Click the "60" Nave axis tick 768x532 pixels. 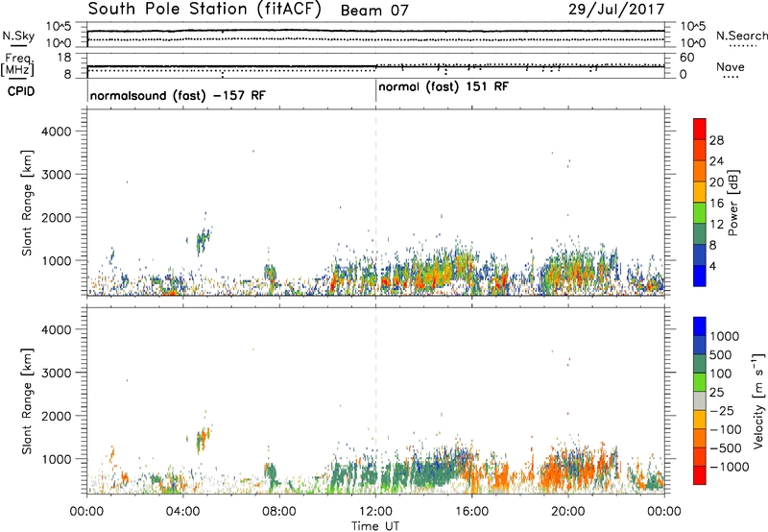[x=686, y=58]
